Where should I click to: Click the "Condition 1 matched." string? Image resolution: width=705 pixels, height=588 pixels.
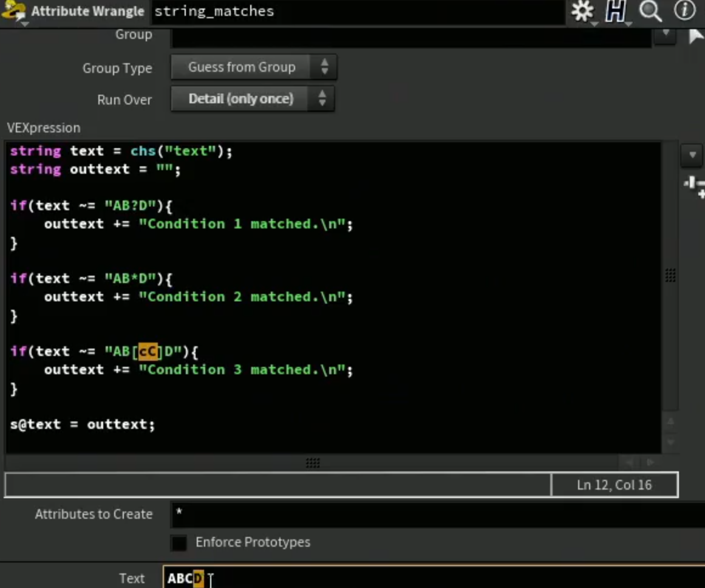tap(242, 224)
